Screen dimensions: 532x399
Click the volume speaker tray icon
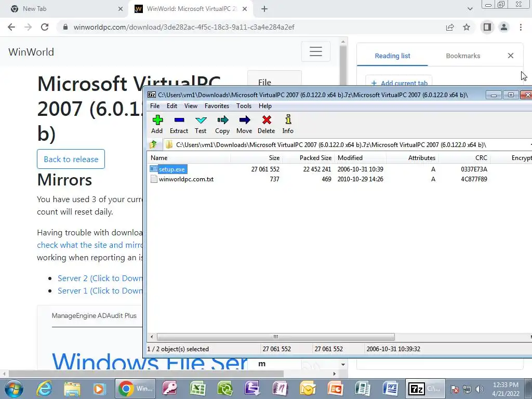(479, 389)
